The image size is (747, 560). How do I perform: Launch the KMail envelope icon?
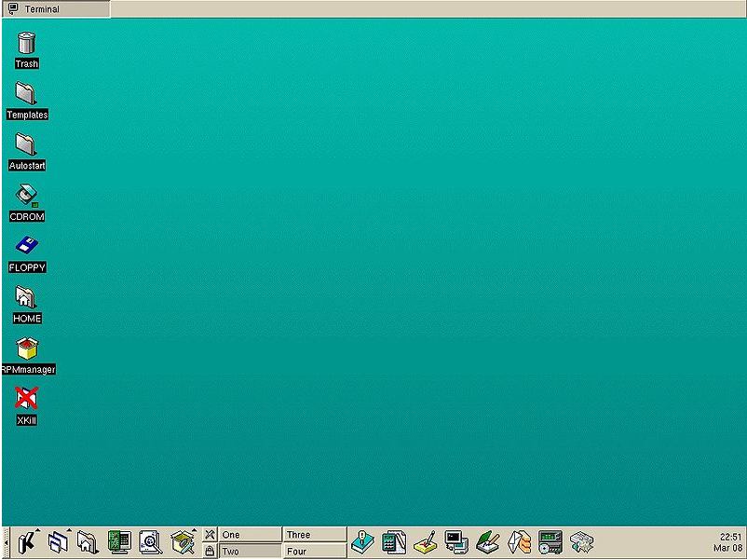click(x=518, y=541)
